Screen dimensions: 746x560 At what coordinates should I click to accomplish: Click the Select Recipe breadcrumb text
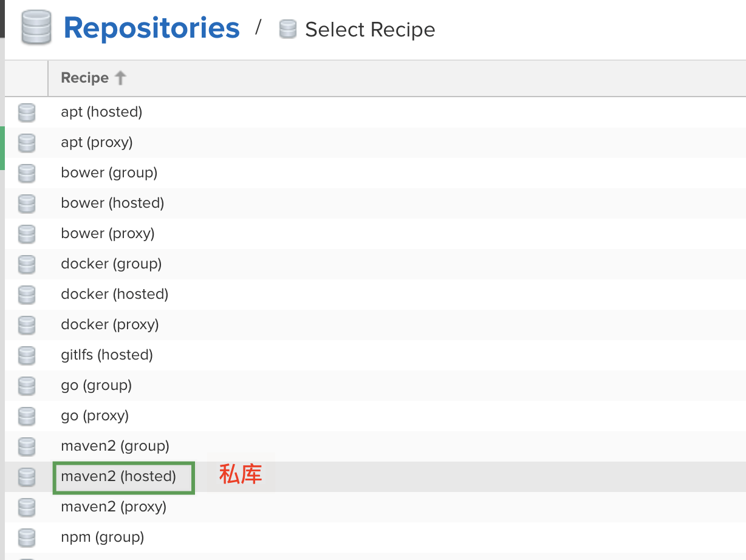point(370,29)
